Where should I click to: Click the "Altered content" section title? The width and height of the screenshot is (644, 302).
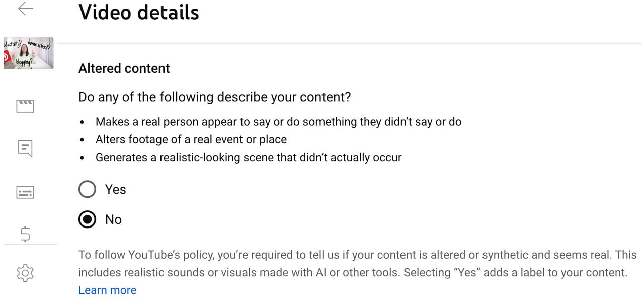[x=124, y=68]
